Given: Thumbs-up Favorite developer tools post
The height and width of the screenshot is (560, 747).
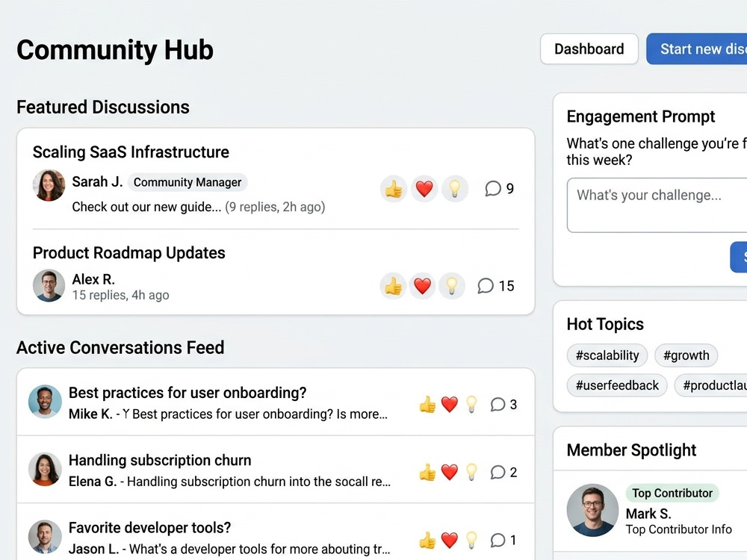Looking at the screenshot, I should tap(427, 541).
